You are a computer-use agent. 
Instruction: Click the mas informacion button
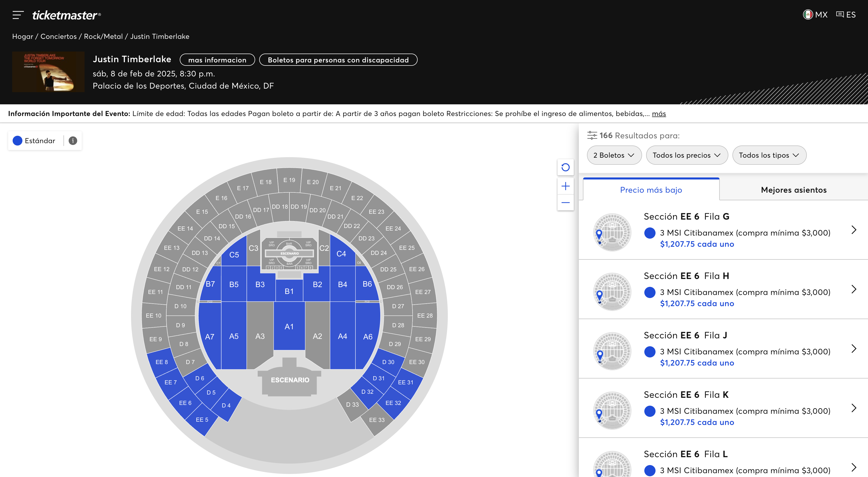pos(217,60)
